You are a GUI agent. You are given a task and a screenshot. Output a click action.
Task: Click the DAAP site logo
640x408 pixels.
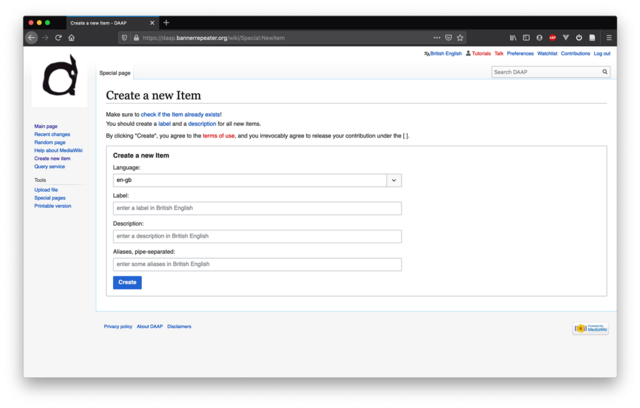(x=60, y=82)
